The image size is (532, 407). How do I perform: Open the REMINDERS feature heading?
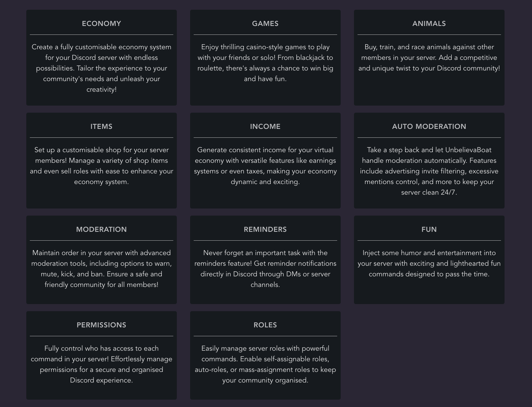coord(265,229)
